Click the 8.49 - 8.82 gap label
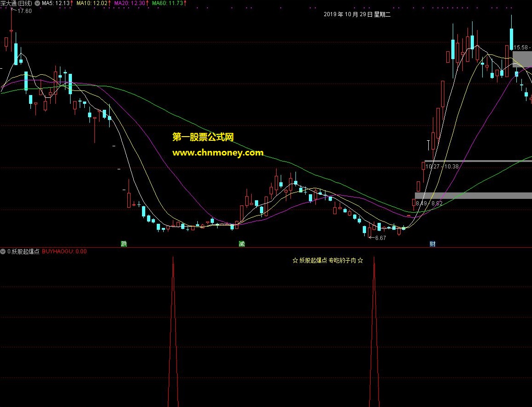The image size is (532, 407). pos(429,203)
